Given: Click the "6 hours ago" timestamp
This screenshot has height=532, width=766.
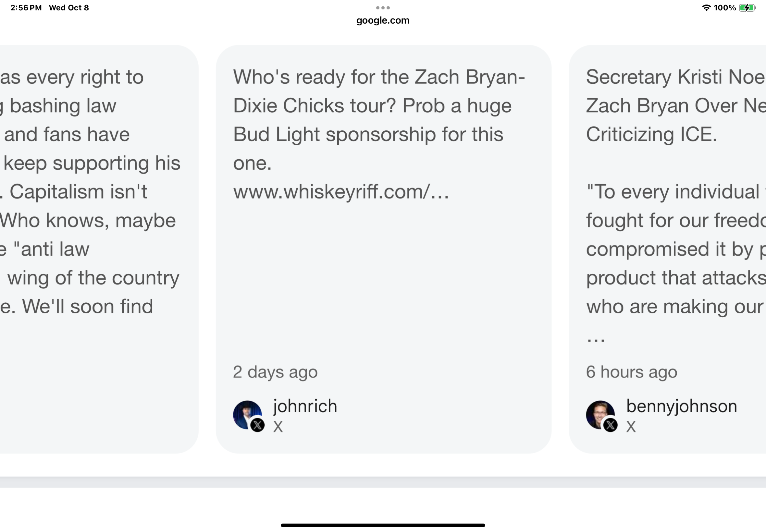Looking at the screenshot, I should click(x=632, y=372).
